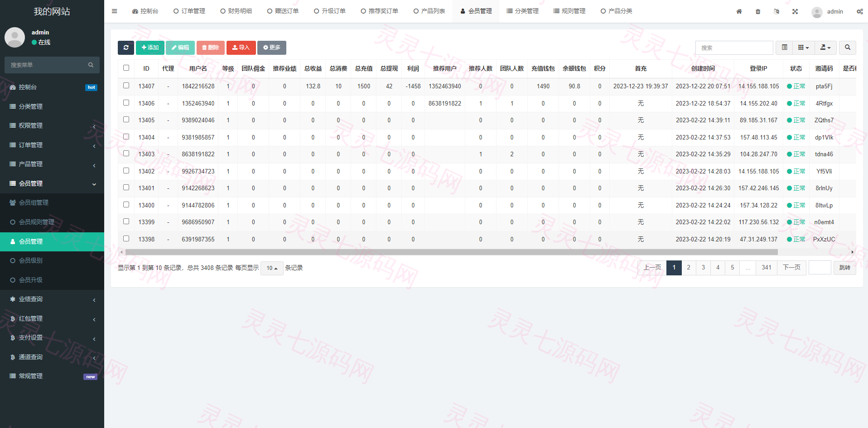Screen dimensions: 868x428
Task: Switch to the 产品列表 tab
Action: (429, 11)
